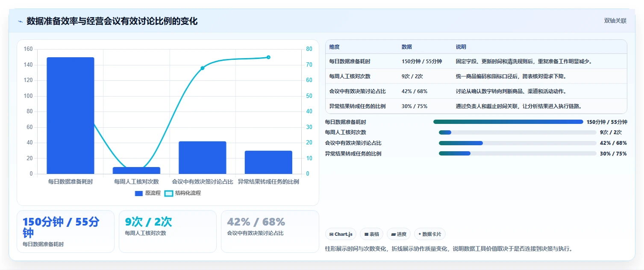This screenshot has width=644, height=270.
Task: Click the 数据卡片 chip
Action: [430, 234]
